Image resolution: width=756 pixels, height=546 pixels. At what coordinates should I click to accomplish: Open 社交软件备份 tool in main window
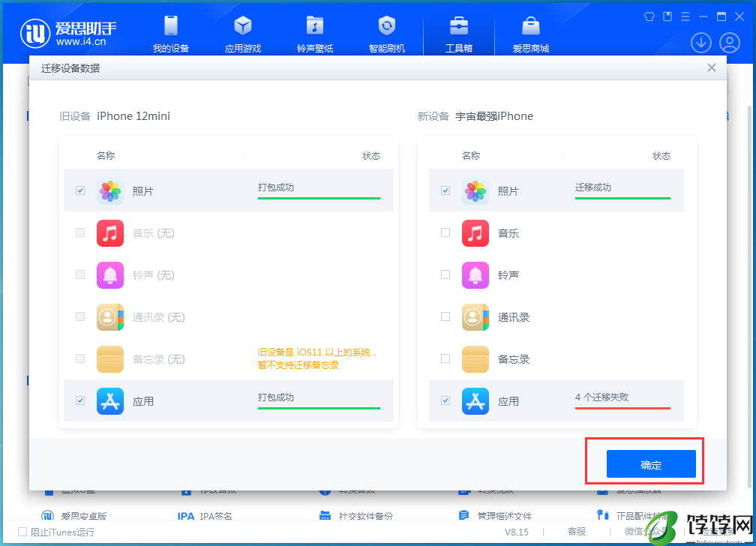355,516
